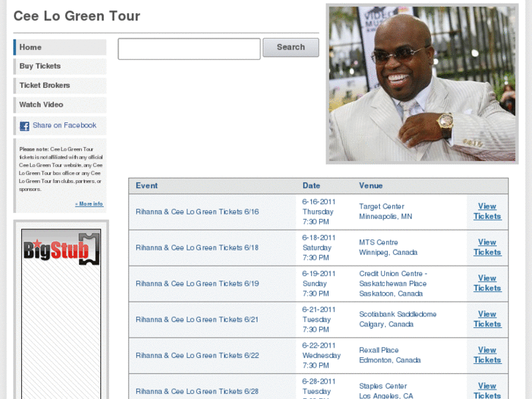
Task: Click Cee Lo Green photo
Action: tap(422, 84)
